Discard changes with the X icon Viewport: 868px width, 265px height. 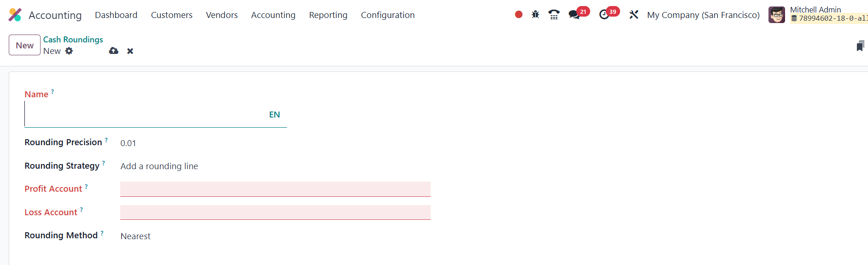(130, 51)
